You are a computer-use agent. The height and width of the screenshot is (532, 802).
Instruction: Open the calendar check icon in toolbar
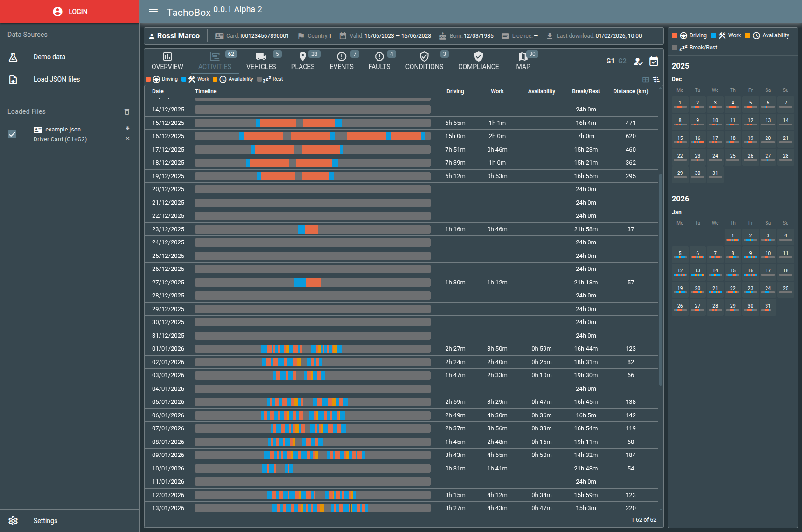click(654, 61)
